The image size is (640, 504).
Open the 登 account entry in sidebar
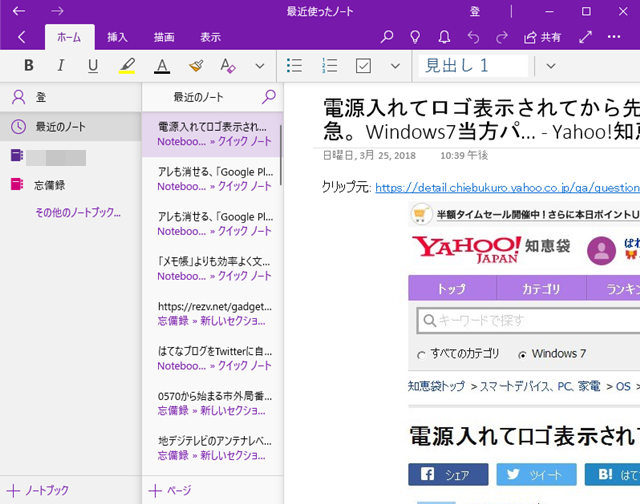point(71,97)
